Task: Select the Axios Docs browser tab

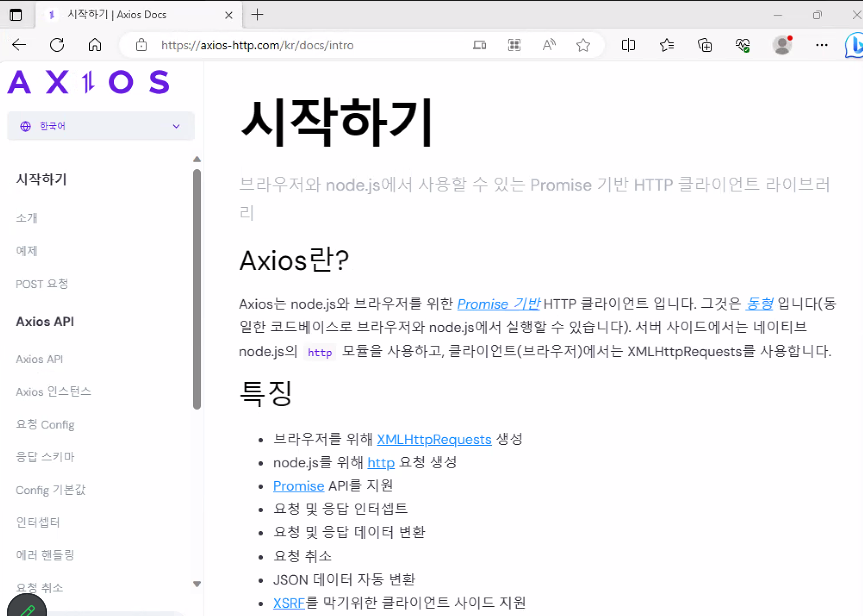Action: pos(138,15)
